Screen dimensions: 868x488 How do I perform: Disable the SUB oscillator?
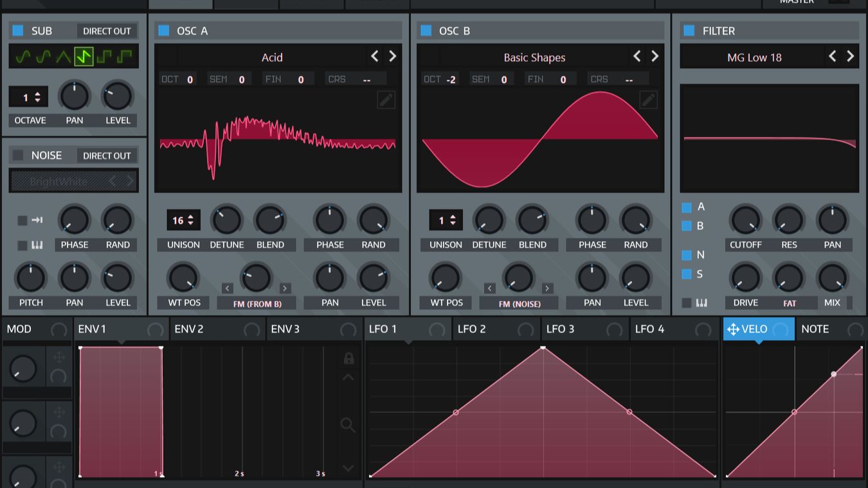18,30
